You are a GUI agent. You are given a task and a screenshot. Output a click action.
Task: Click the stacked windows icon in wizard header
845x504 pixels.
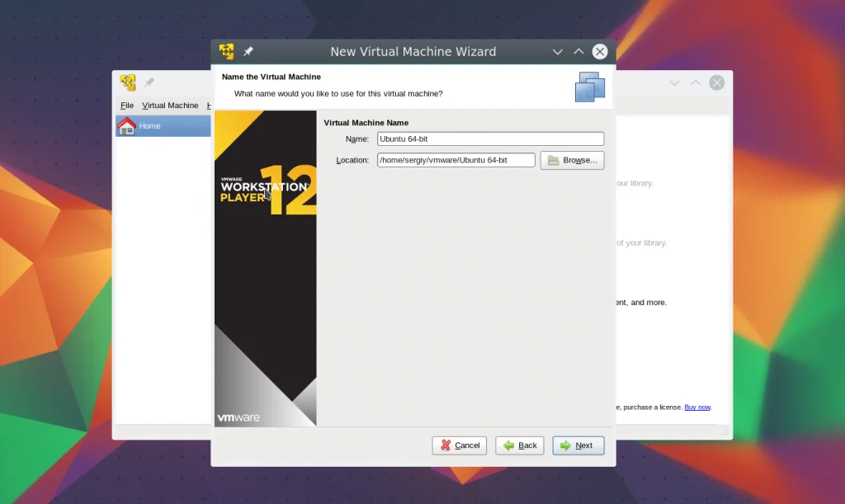(x=589, y=87)
